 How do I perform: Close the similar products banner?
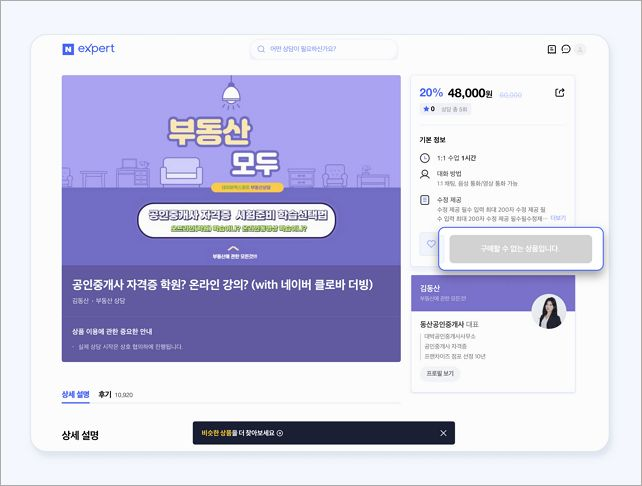[443, 433]
